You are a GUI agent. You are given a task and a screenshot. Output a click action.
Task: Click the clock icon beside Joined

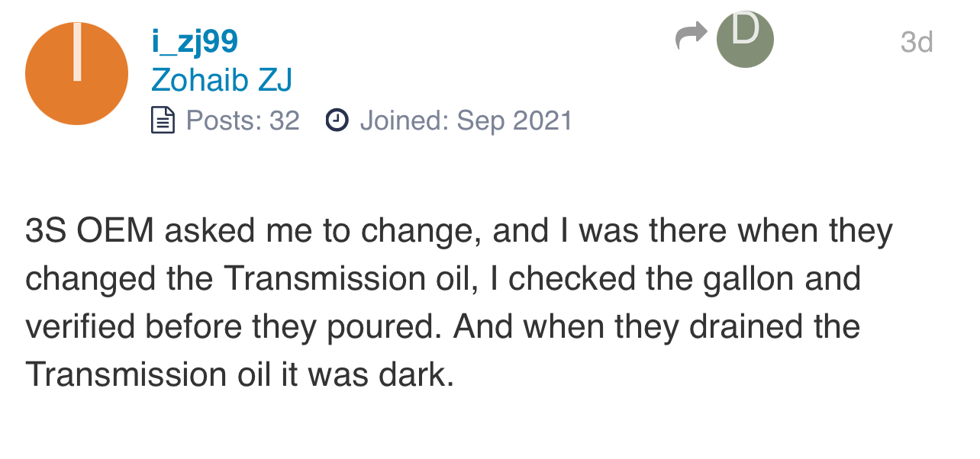(x=337, y=120)
